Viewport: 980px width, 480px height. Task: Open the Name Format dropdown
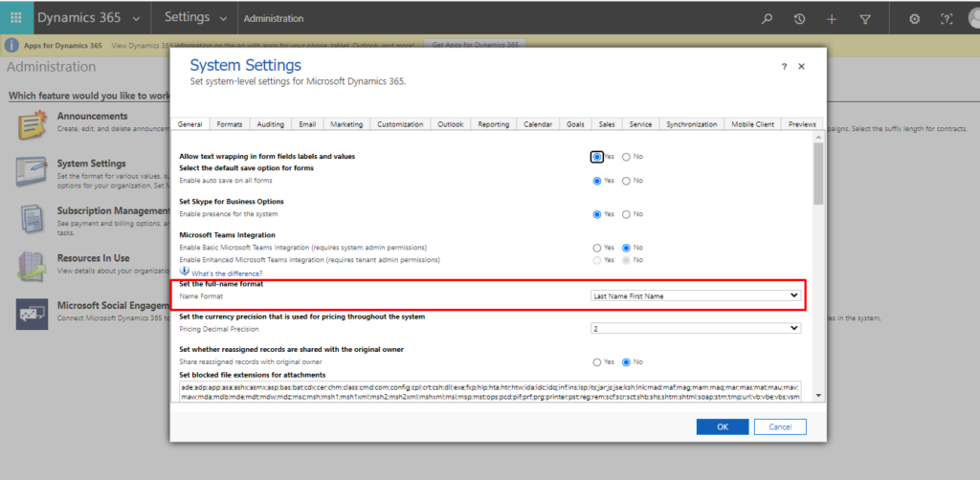(x=696, y=295)
